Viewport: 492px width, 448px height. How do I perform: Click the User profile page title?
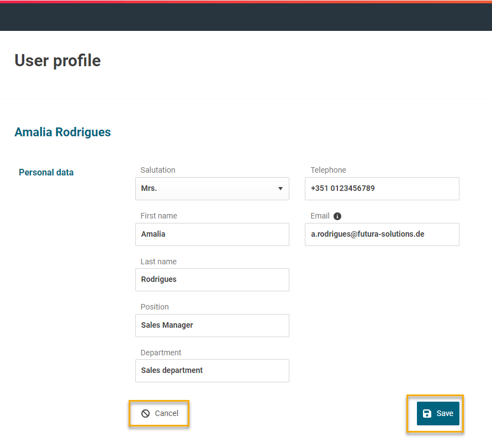pyautogui.click(x=57, y=61)
